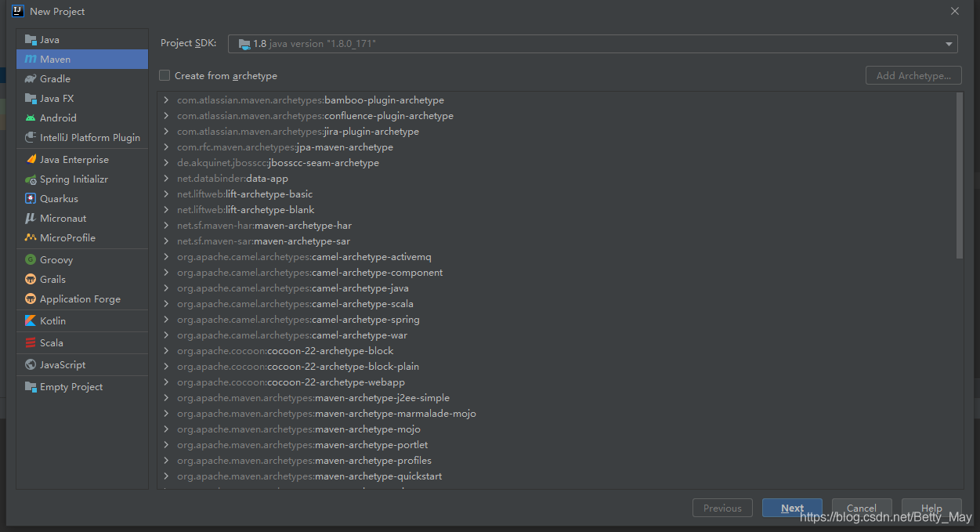Click the JavaScript globe icon

click(x=31, y=365)
